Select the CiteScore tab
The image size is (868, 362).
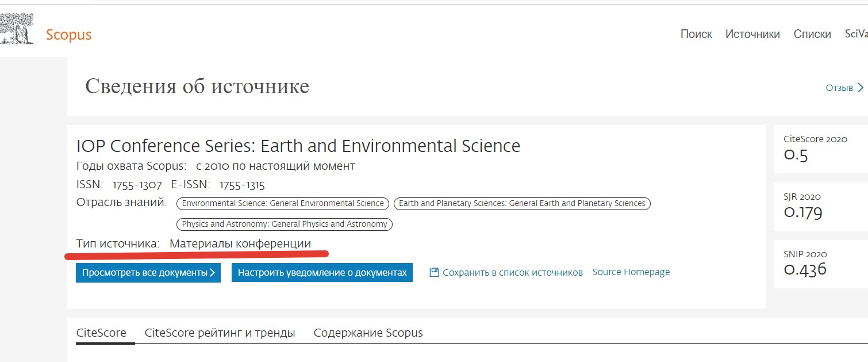[x=101, y=333]
